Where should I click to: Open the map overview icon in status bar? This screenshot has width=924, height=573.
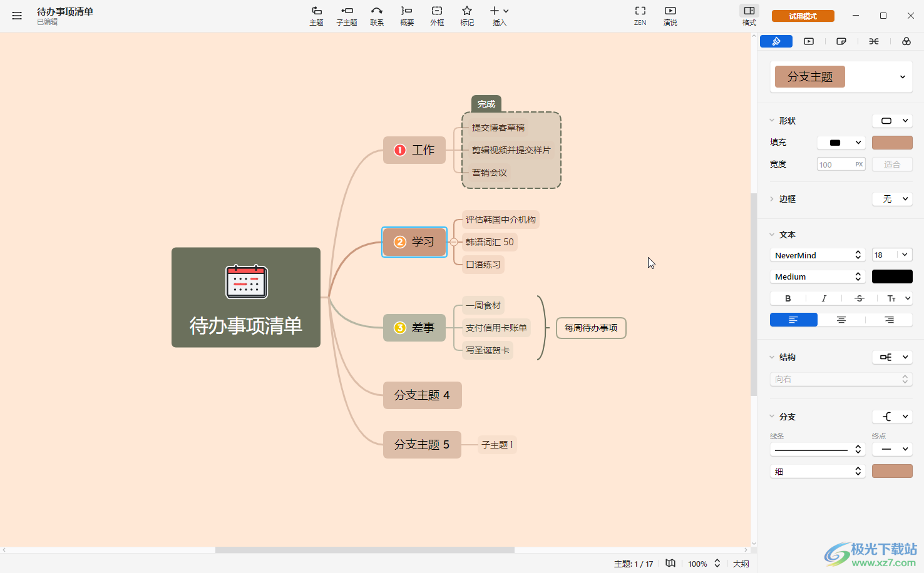670,563
